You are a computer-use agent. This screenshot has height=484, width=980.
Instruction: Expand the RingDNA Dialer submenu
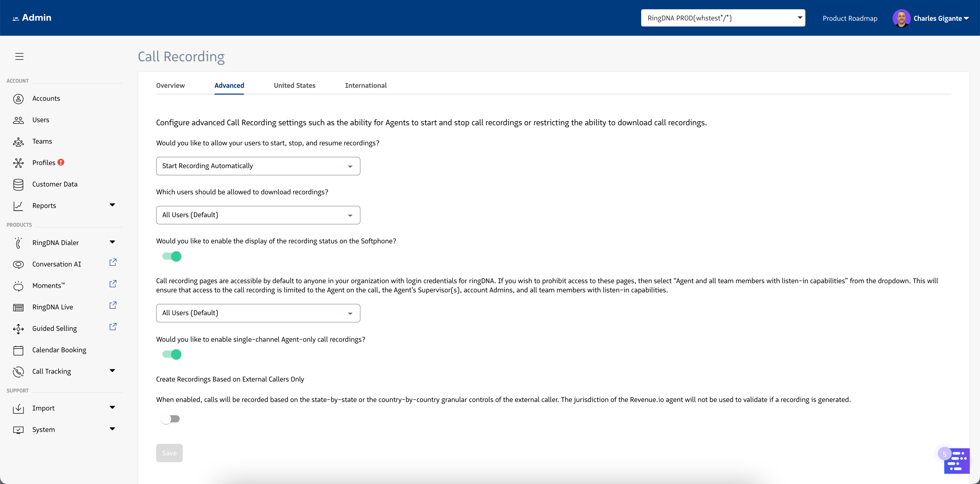click(x=112, y=242)
